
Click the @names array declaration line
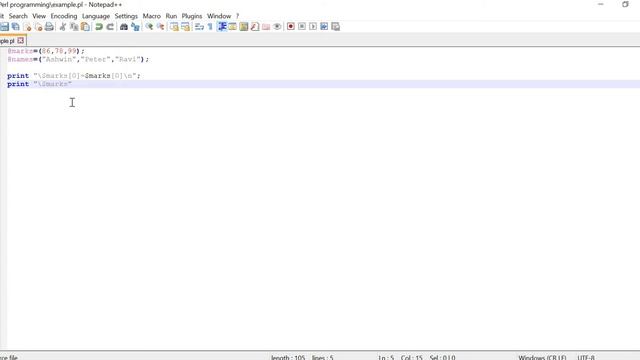78,59
